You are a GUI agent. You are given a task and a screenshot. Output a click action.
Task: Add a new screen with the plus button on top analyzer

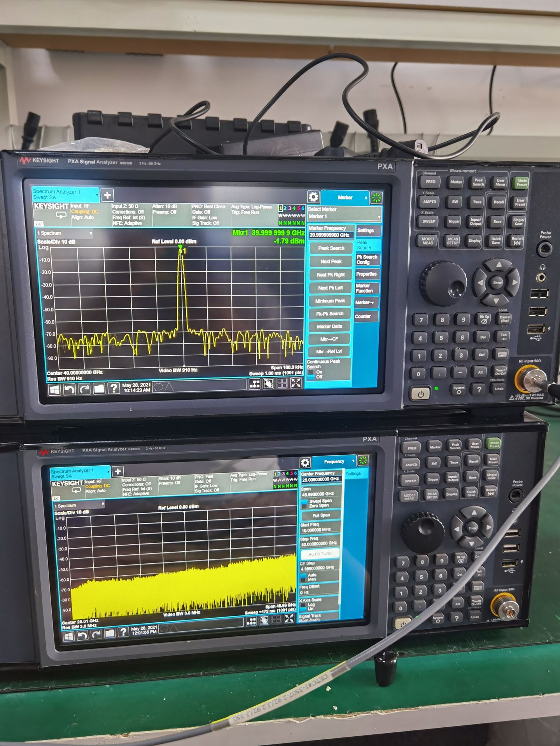coord(107,195)
